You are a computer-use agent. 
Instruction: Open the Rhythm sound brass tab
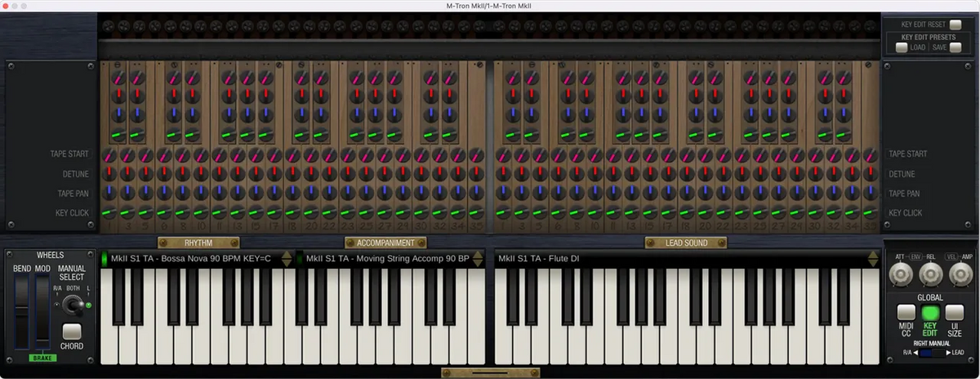click(198, 243)
